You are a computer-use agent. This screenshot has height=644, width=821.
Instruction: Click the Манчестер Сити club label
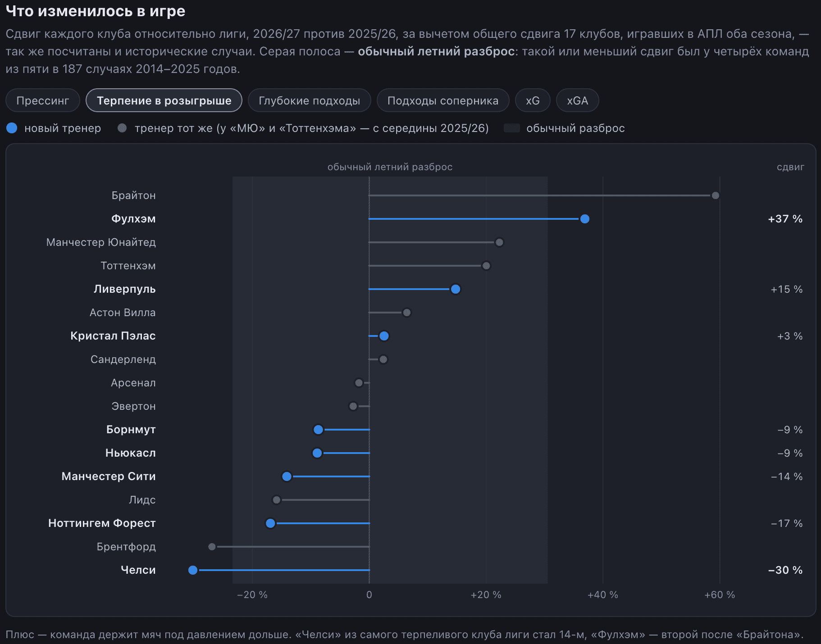pyautogui.click(x=109, y=476)
